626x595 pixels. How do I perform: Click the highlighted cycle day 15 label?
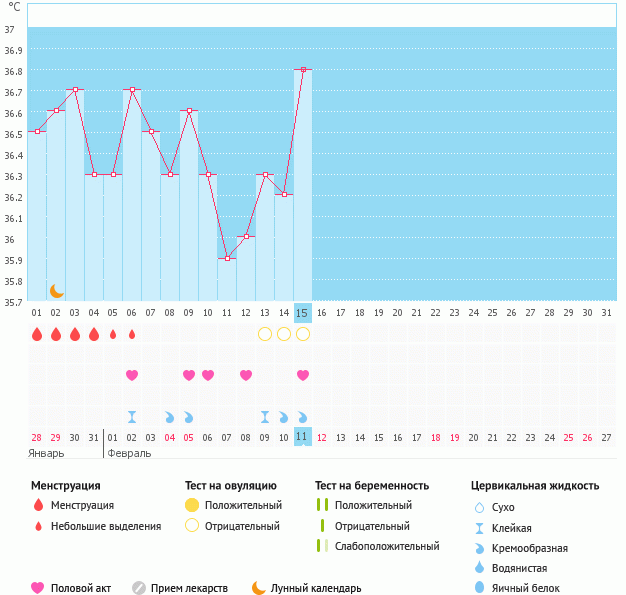pos(303,313)
